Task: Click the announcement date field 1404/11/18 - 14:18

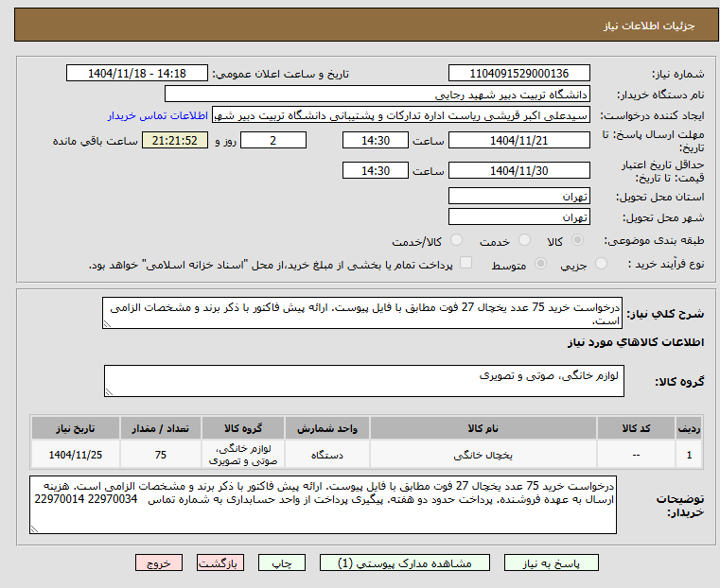Action: (137, 73)
